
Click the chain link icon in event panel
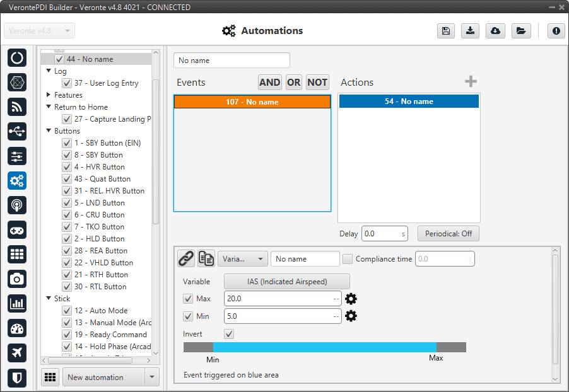pos(186,258)
